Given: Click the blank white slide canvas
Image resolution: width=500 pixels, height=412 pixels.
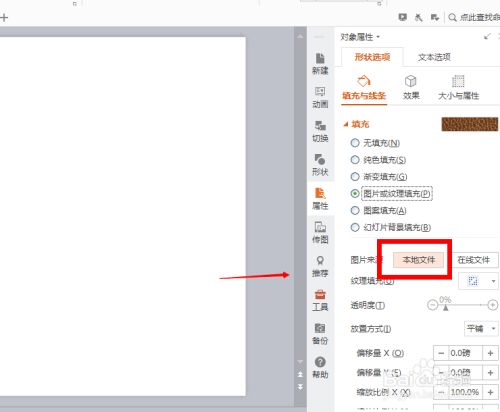Looking at the screenshot, I should pos(123,216).
